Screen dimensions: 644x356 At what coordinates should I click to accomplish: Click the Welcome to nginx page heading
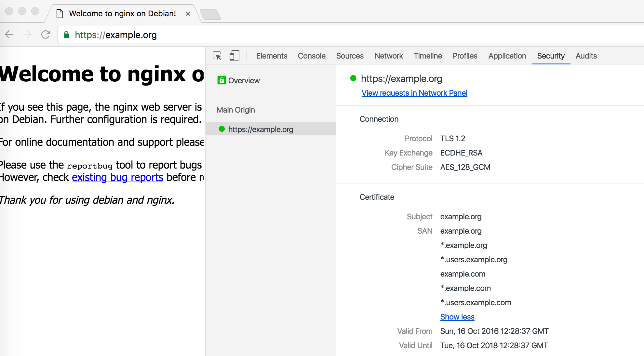(102, 74)
